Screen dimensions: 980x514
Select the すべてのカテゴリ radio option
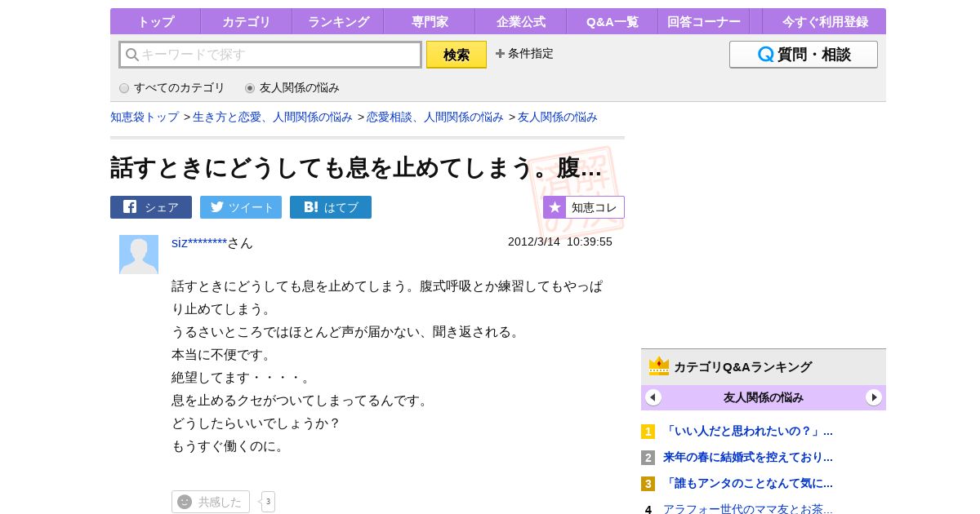tap(172, 88)
